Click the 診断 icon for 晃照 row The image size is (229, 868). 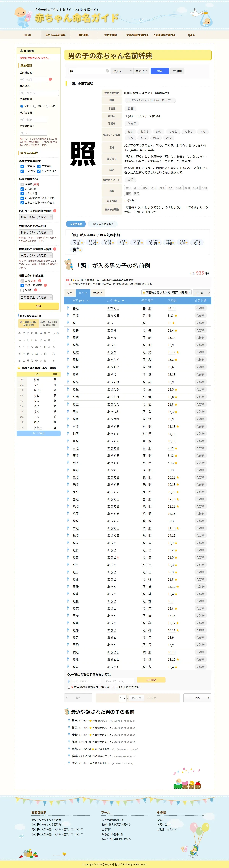pos(200,477)
